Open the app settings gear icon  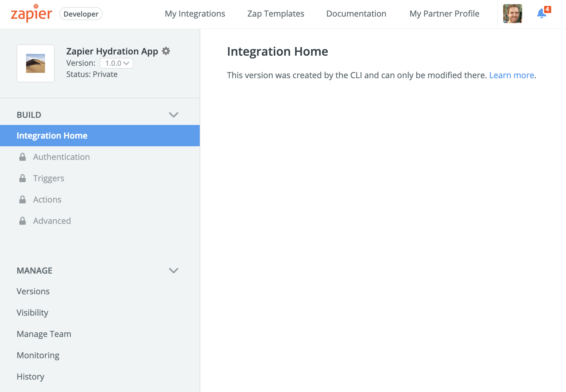(166, 51)
